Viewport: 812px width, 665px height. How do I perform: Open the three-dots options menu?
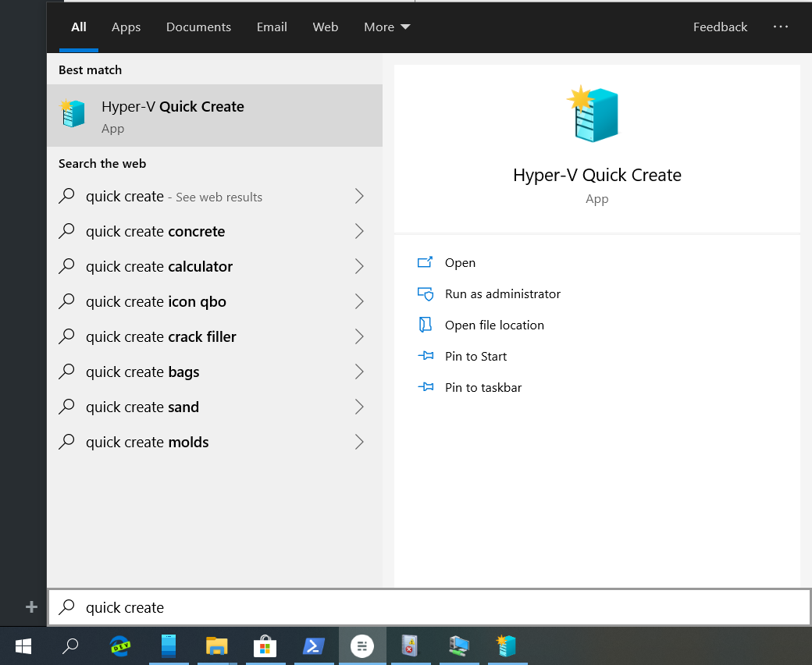pyautogui.click(x=781, y=27)
